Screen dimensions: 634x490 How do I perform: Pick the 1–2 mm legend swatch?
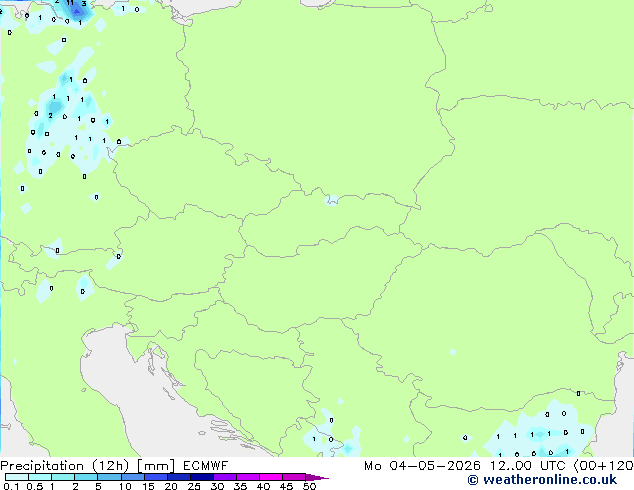coord(63,477)
